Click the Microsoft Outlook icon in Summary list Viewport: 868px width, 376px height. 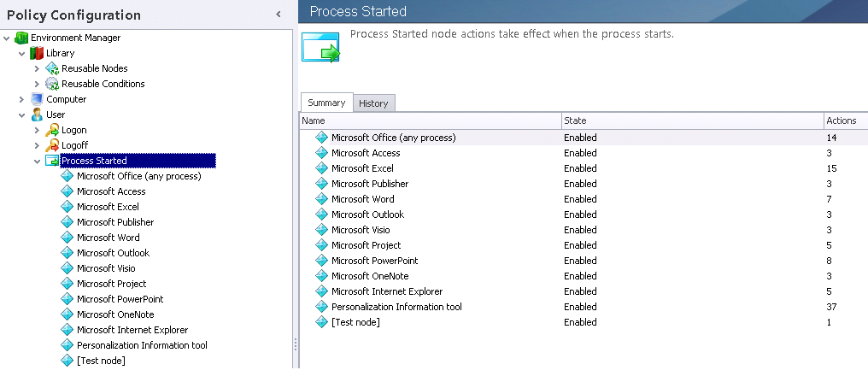pyautogui.click(x=321, y=214)
